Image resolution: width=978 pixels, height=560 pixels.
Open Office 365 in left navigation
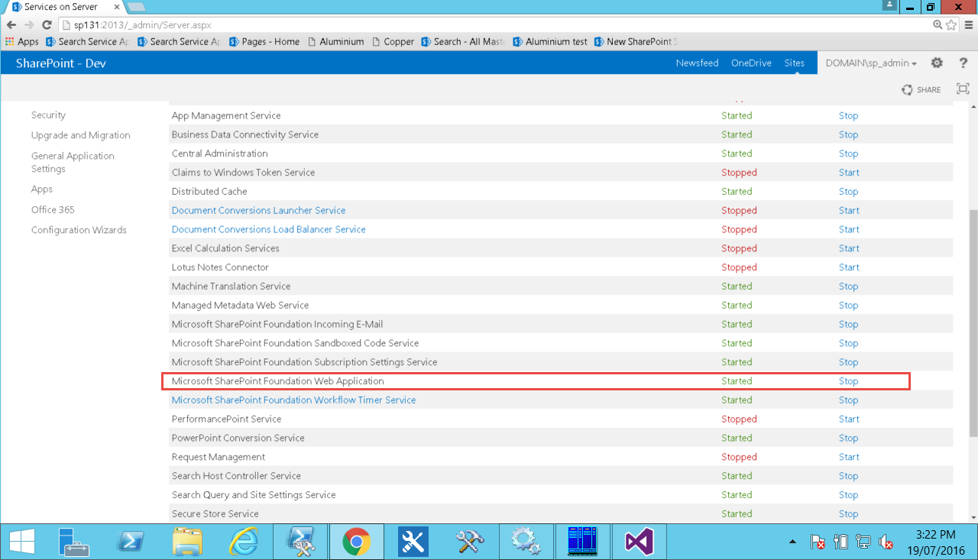[x=53, y=209]
